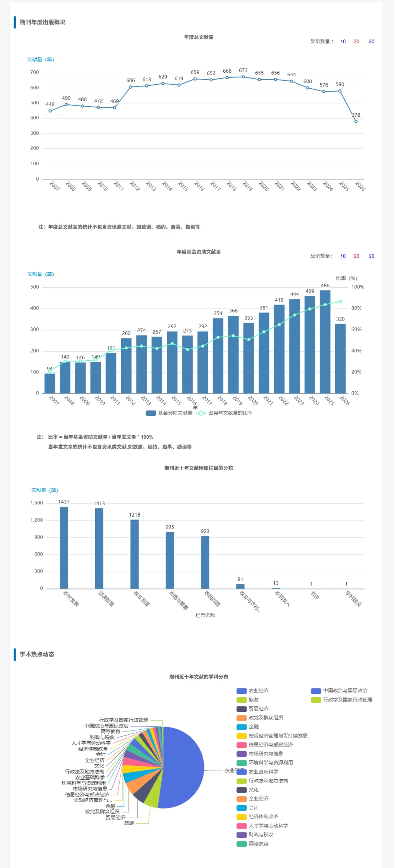Show 10 years in 年度基金资助文献量 chart
394x868 pixels.
point(343,256)
